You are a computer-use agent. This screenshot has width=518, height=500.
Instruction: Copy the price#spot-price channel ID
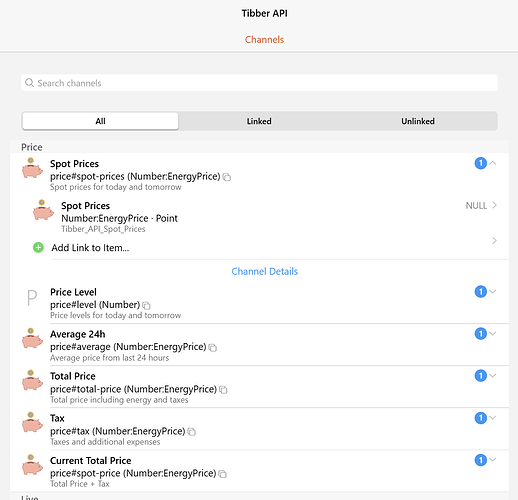223,474
